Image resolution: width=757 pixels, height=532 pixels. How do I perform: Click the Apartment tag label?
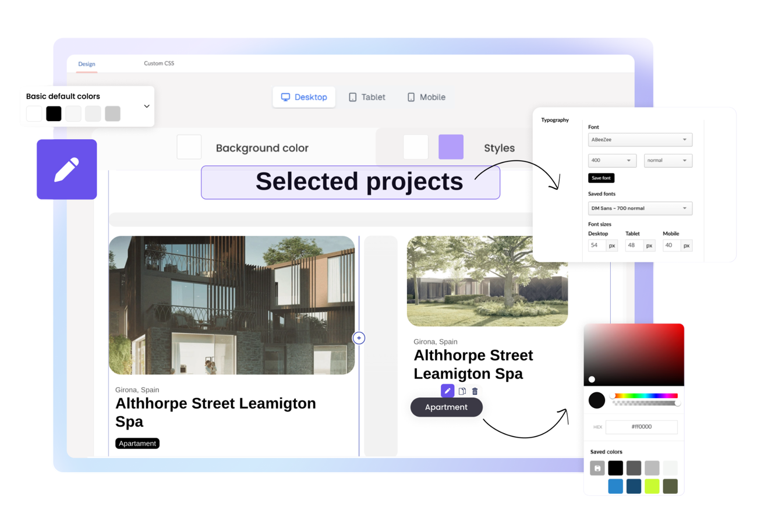tap(446, 407)
